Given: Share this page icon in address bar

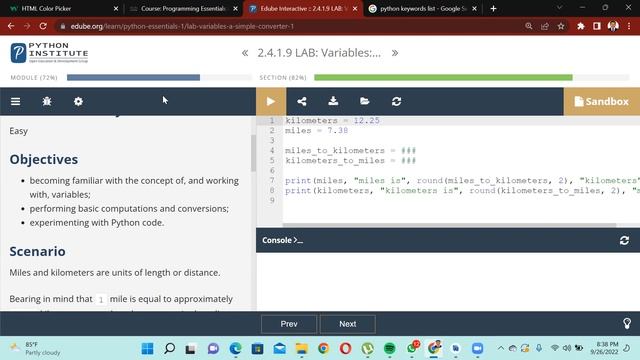Looking at the screenshot, I should point(545,26).
